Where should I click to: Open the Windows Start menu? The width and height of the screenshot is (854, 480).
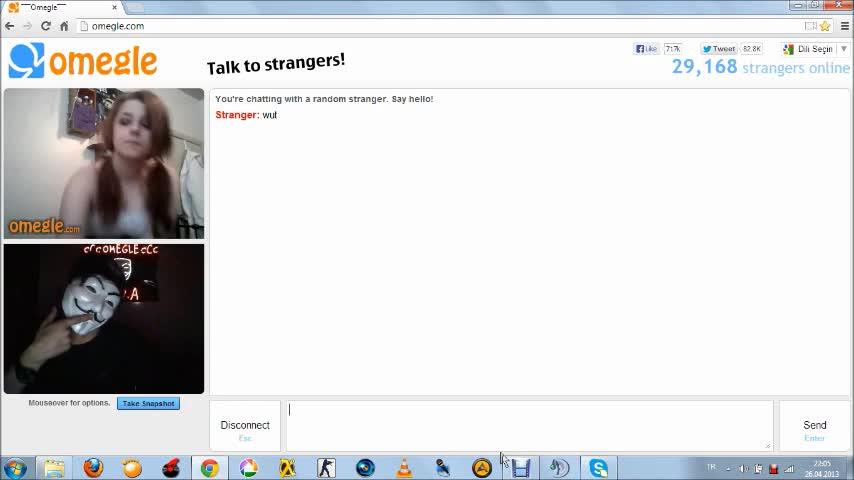coord(15,468)
